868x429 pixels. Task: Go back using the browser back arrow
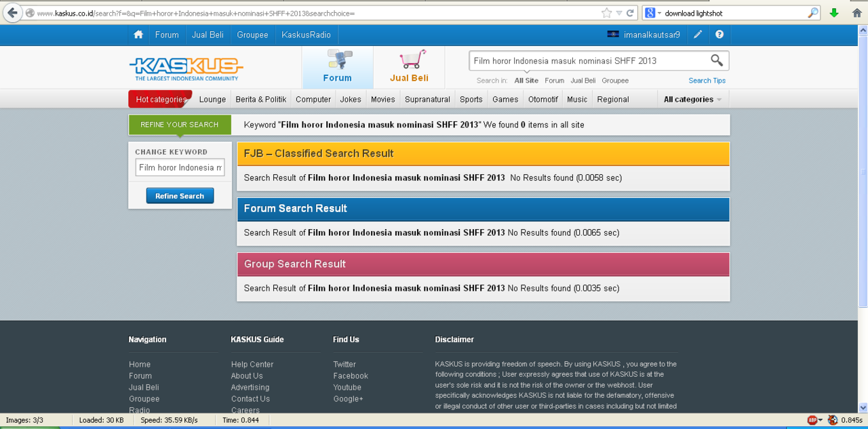12,13
